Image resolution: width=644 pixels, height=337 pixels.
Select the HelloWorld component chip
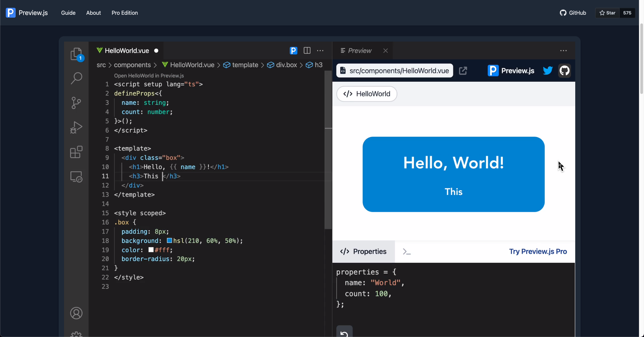pyautogui.click(x=367, y=94)
